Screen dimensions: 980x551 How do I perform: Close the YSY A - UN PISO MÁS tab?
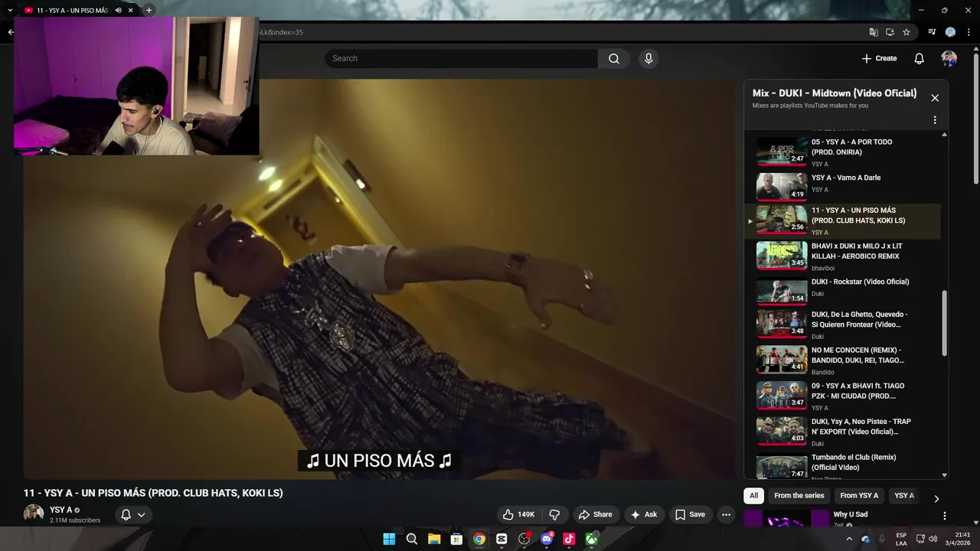point(131,11)
